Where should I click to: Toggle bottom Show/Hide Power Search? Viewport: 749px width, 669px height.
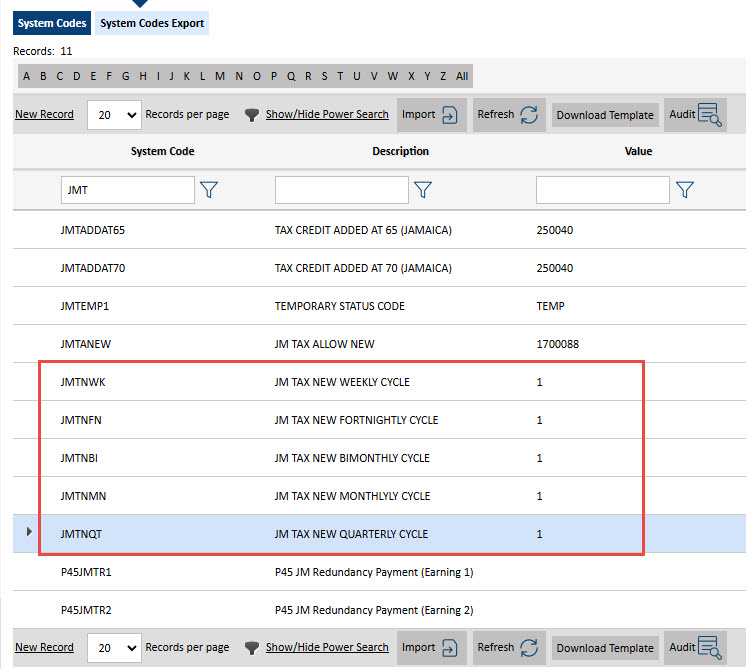[326, 648]
